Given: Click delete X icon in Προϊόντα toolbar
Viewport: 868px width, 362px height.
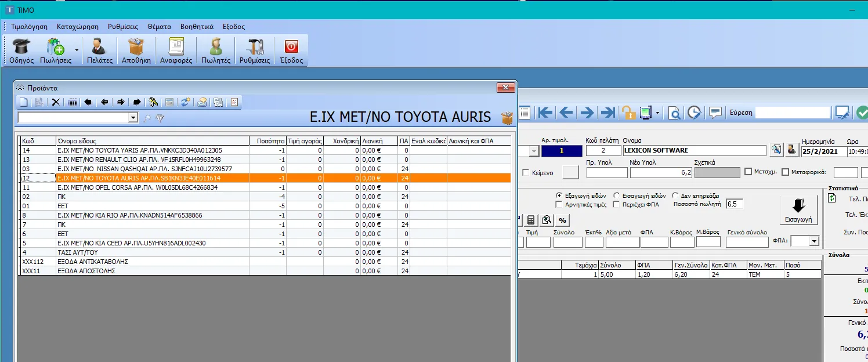Looking at the screenshot, I should coord(56,102).
